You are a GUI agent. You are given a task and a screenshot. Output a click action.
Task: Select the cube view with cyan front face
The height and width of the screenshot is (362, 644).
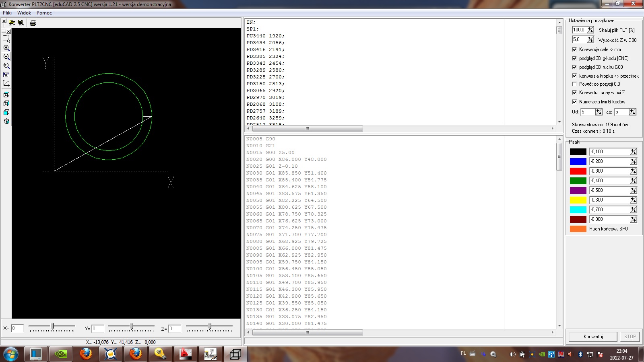click(6, 112)
